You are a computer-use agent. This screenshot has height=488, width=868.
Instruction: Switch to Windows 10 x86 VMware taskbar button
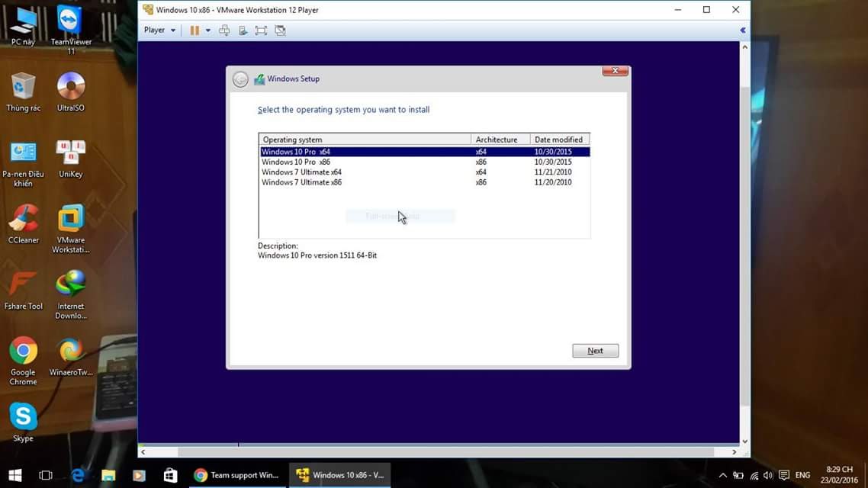[x=340, y=475]
